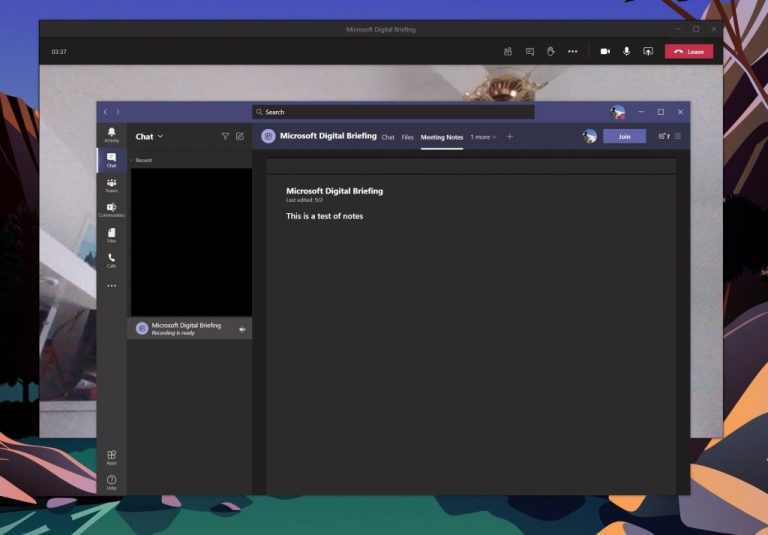The height and width of the screenshot is (535, 768).
Task: Toggle camera in meeting controls
Action: (605, 51)
